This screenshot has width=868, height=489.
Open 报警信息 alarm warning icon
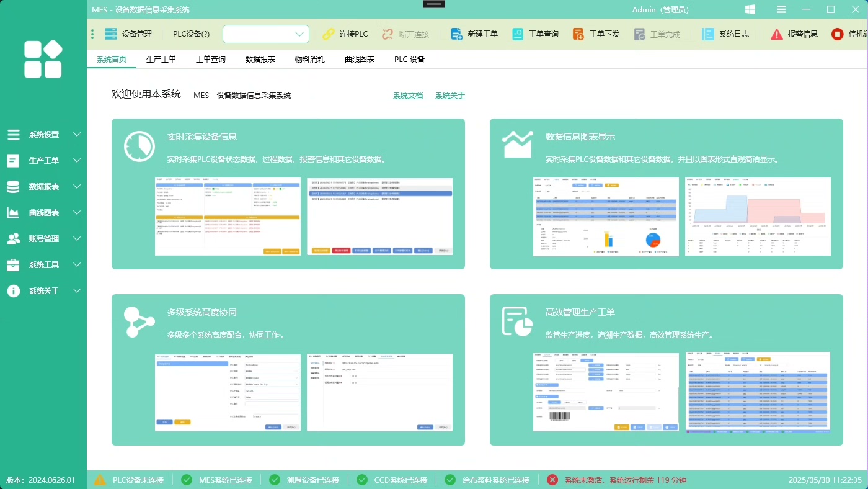coord(777,34)
